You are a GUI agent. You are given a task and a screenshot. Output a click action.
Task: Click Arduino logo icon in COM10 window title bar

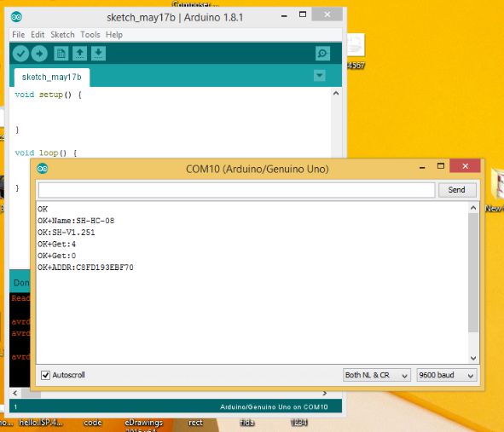[x=42, y=169]
